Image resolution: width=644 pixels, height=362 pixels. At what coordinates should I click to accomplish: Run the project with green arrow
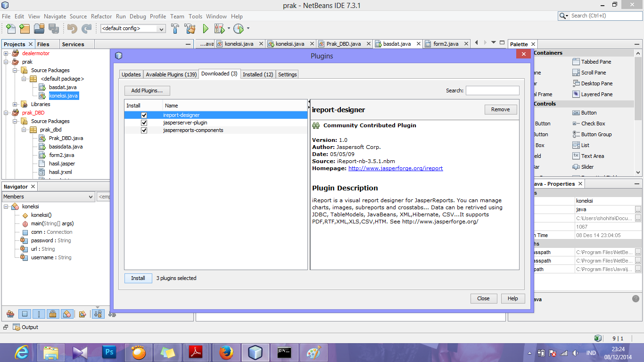point(206,29)
